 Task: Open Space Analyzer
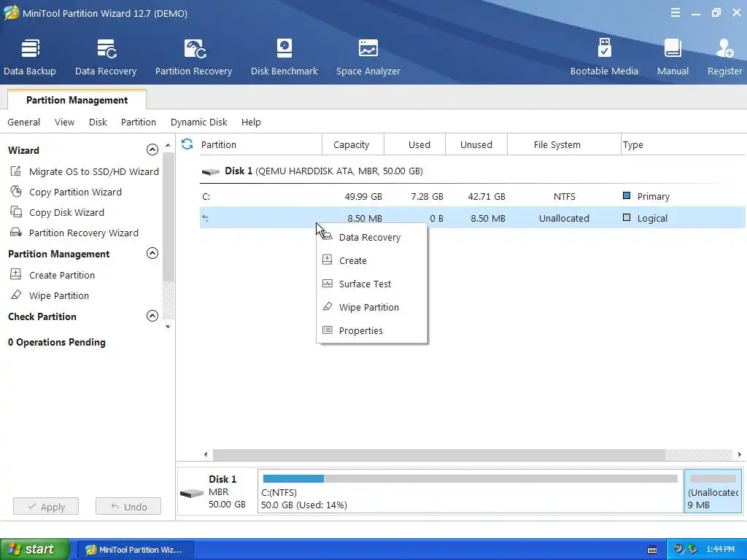click(x=368, y=57)
